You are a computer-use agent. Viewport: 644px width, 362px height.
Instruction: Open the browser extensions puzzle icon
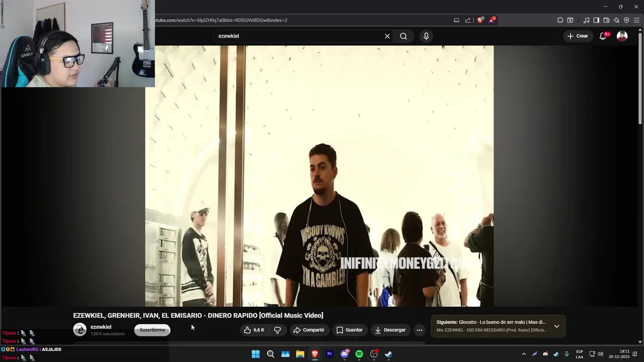(560, 20)
